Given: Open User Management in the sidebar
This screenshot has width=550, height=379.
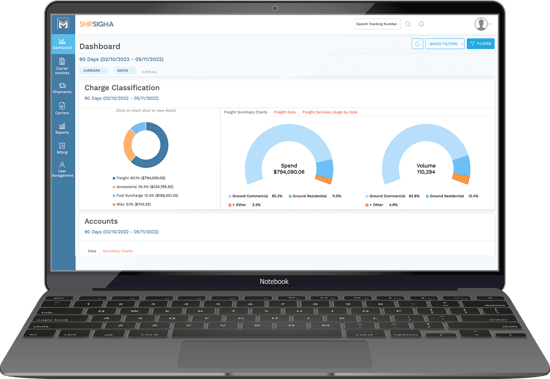Looking at the screenshot, I should click(62, 169).
